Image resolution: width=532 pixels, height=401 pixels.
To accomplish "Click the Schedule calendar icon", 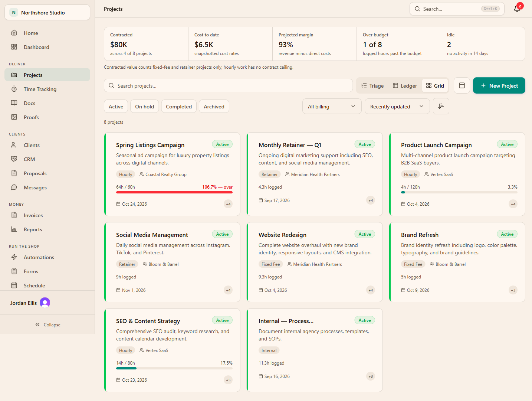I will [14, 285].
